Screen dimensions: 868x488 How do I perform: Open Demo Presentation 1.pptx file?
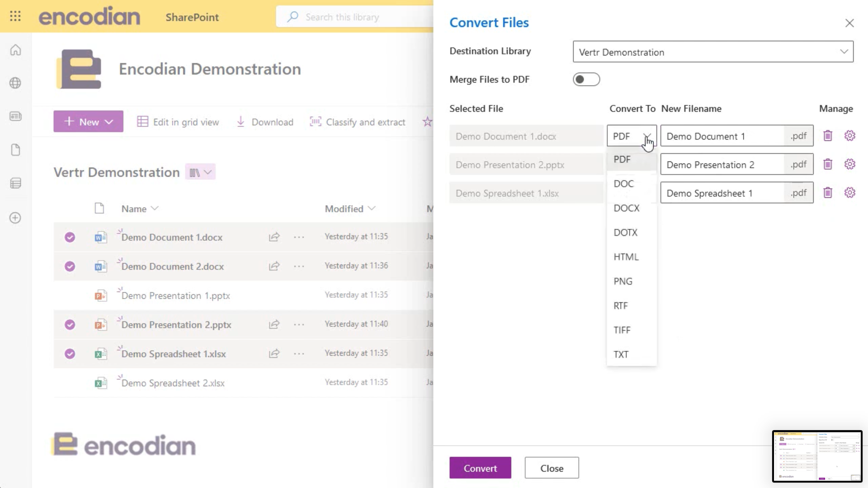pos(176,296)
